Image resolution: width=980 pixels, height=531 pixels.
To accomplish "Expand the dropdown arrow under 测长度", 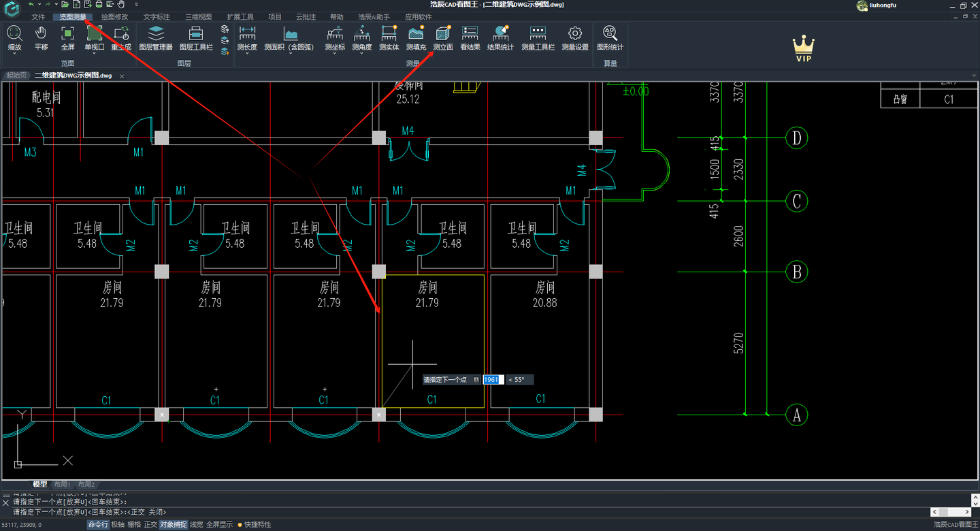I will pyautogui.click(x=247, y=53).
